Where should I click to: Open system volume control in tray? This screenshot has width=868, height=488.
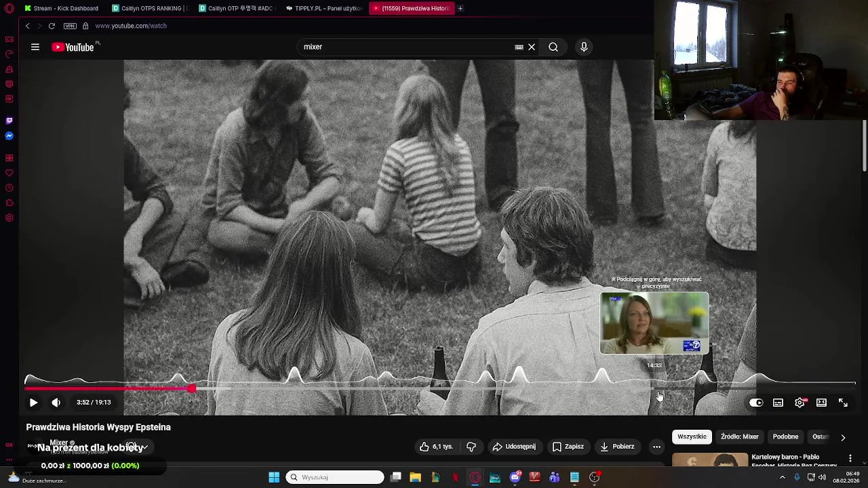822,477
